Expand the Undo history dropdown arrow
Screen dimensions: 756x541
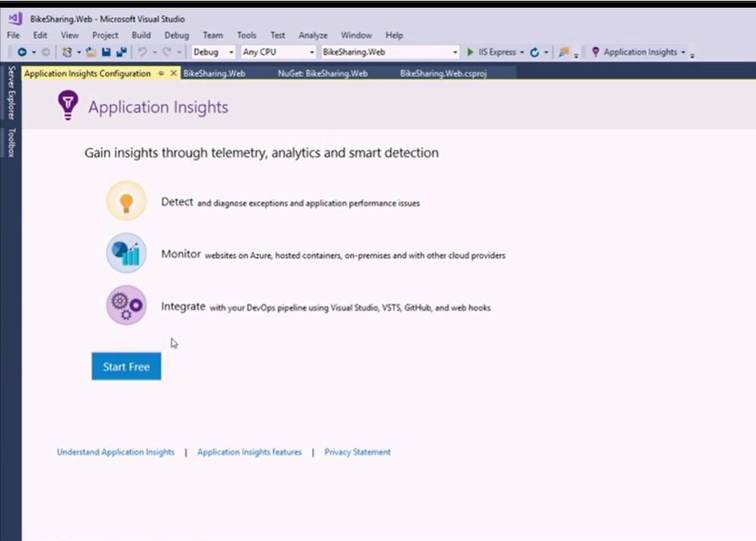click(155, 52)
